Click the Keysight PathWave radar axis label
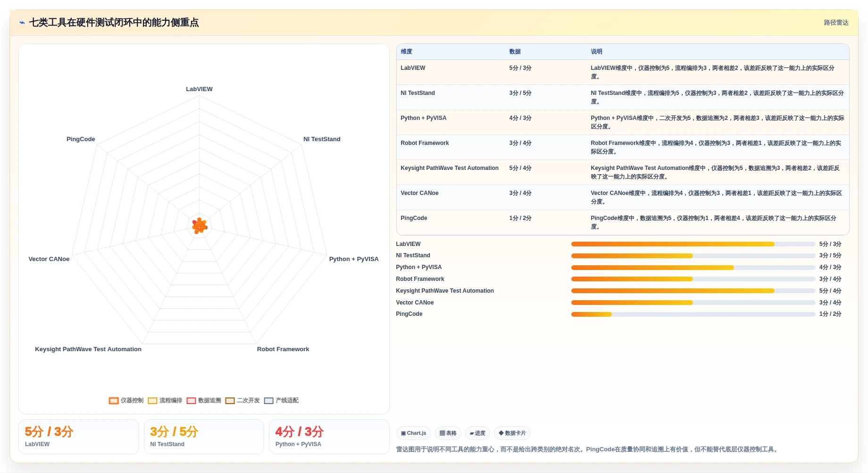Image resolution: width=868 pixels, height=473 pixels. click(88, 349)
